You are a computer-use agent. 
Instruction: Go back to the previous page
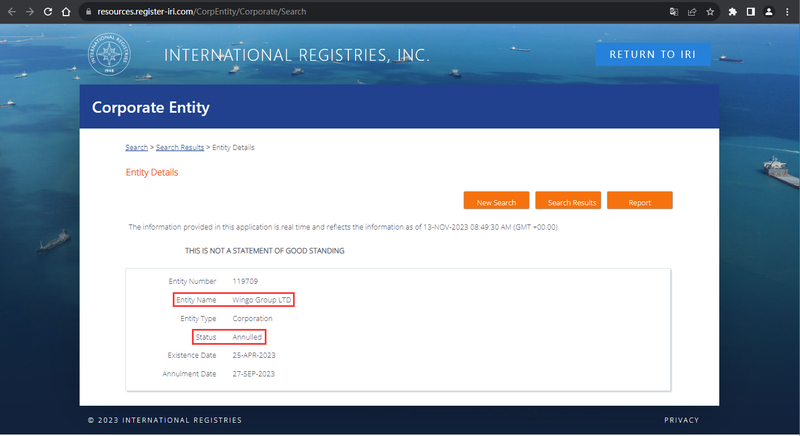12,12
